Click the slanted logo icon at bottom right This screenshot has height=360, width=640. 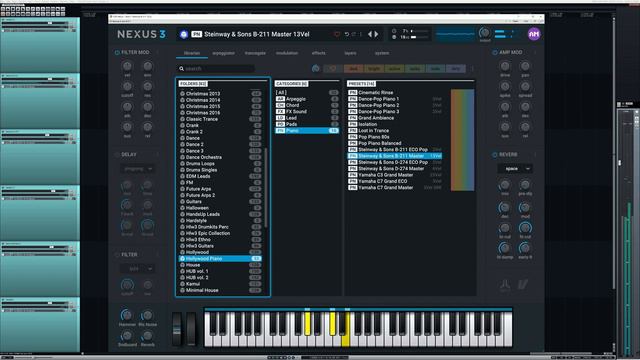tap(523, 284)
